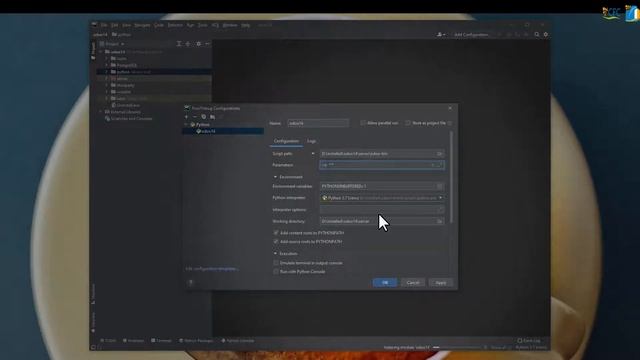640x360 pixels.
Task: Select python folder in Project tree
Action: click(x=153, y=72)
